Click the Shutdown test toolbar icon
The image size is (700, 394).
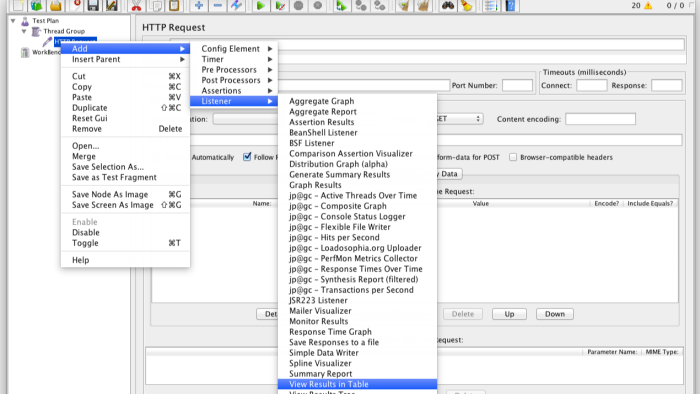(317, 5)
